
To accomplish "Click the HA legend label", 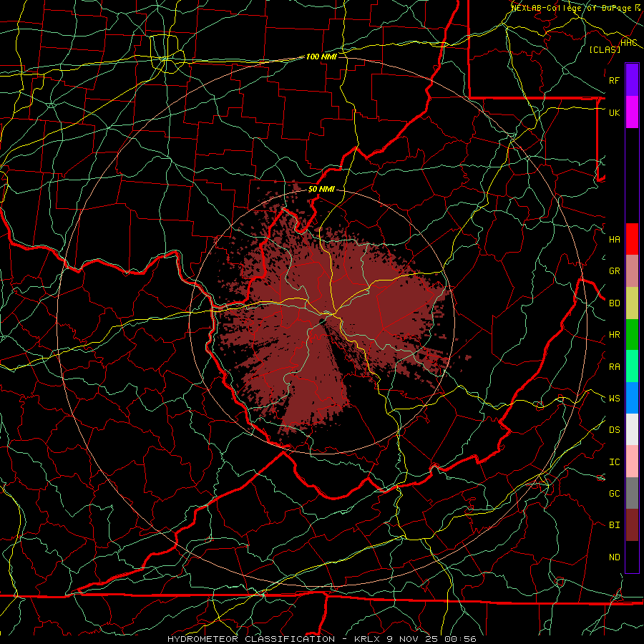I will pos(614,239).
